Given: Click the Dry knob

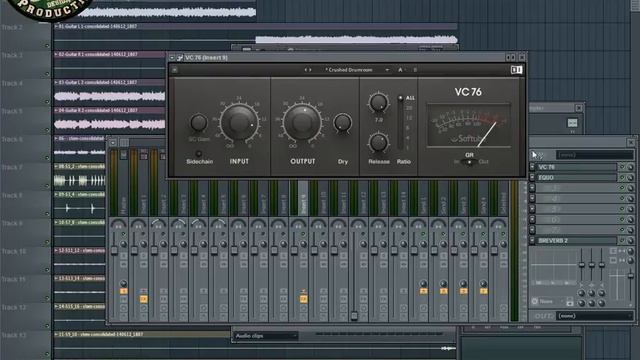Looking at the screenshot, I should pos(342,122).
